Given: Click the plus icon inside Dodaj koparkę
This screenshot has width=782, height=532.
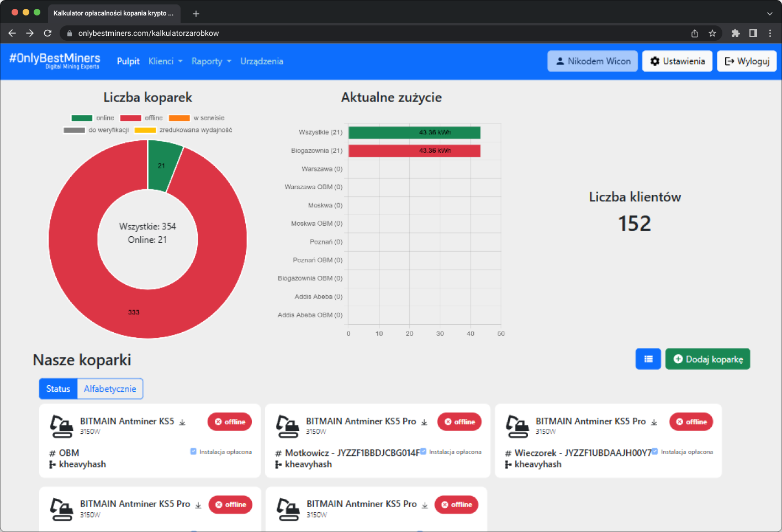Looking at the screenshot, I should pyautogui.click(x=679, y=359).
